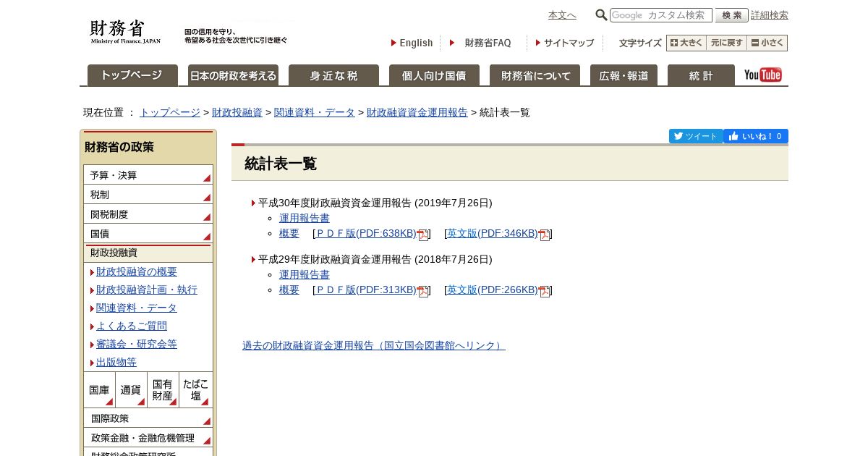This screenshot has height=456, width=868.
Task: Open 関連資料・データ sidebar link
Action: (x=137, y=308)
